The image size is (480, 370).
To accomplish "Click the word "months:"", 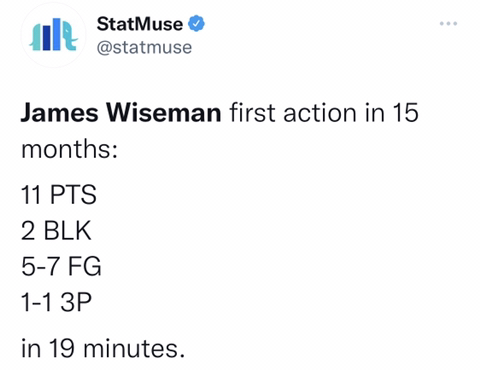I will coord(69,148).
